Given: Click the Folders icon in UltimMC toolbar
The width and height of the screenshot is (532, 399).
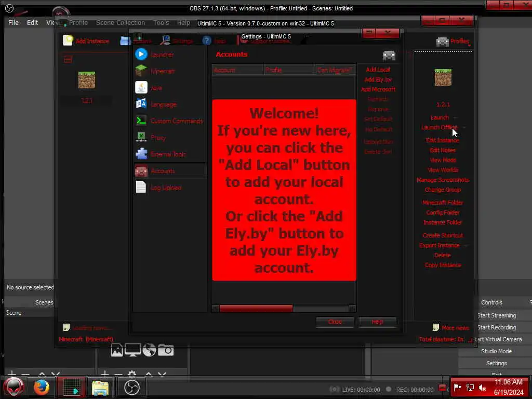Looking at the screenshot, I should tap(125, 41).
